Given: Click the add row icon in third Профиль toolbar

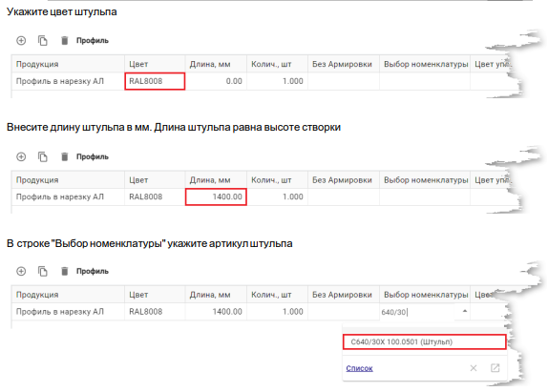Looking at the screenshot, I should pyautogui.click(x=21, y=271).
